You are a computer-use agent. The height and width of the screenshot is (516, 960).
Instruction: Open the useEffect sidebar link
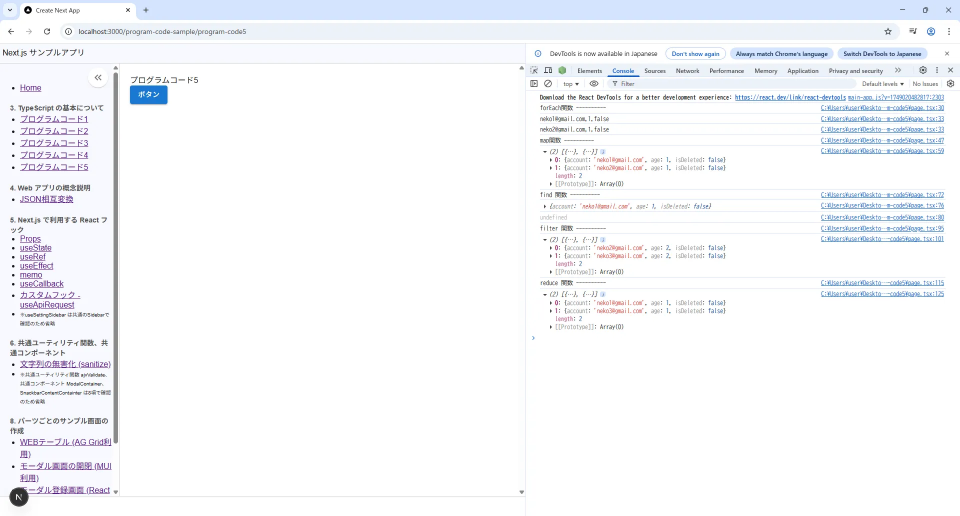pyautogui.click(x=37, y=266)
